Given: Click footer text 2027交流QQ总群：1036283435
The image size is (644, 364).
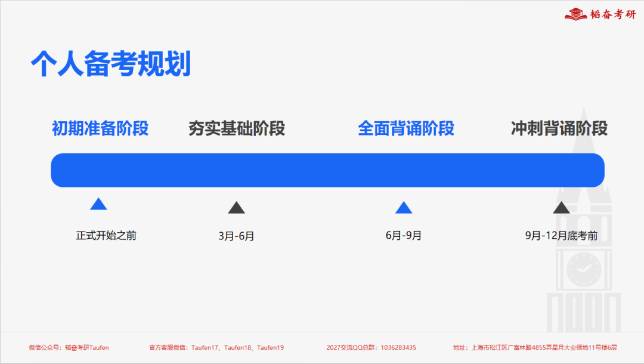Looking at the screenshot, I should (x=371, y=347).
